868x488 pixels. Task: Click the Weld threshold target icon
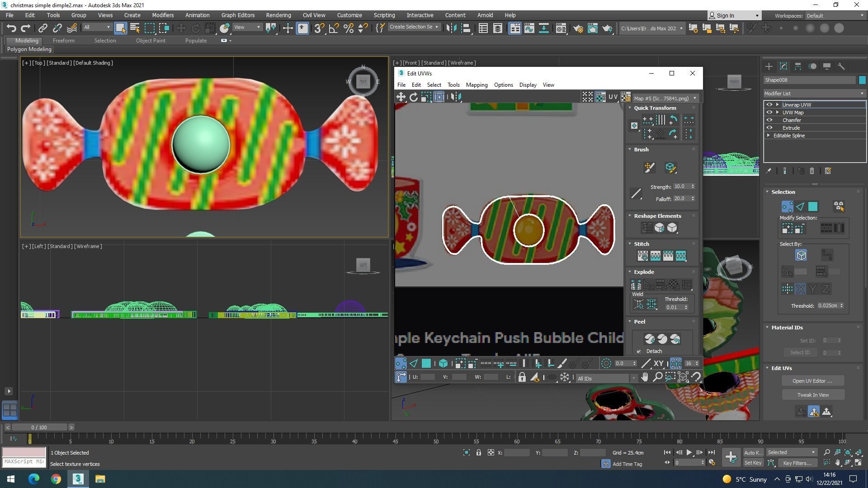point(639,305)
